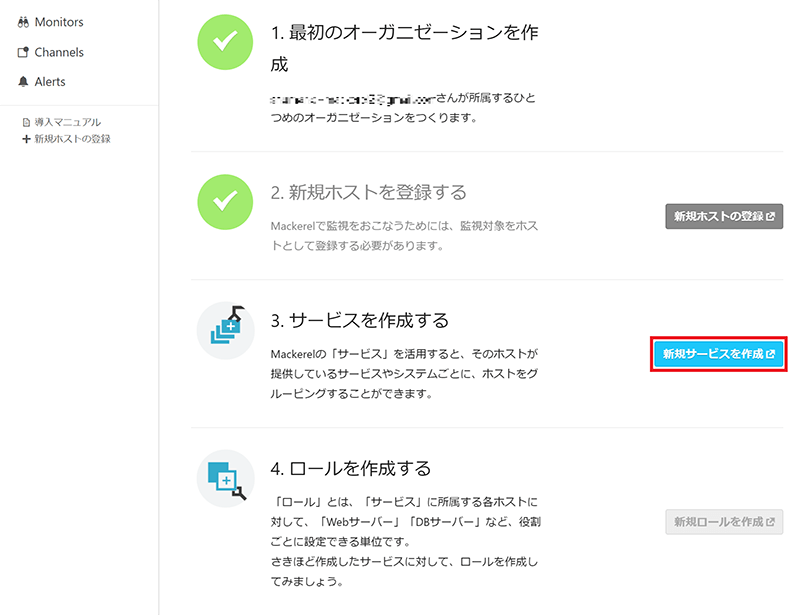Click the plus icon beside 新規ホストの登録 link

(27, 139)
